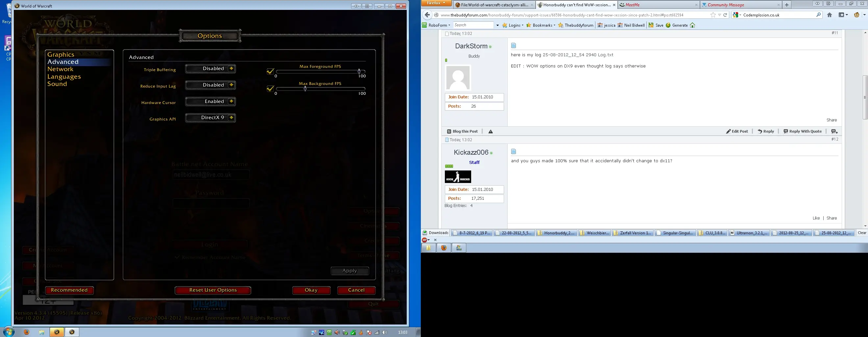
Task: Select Network options category
Action: click(60, 69)
